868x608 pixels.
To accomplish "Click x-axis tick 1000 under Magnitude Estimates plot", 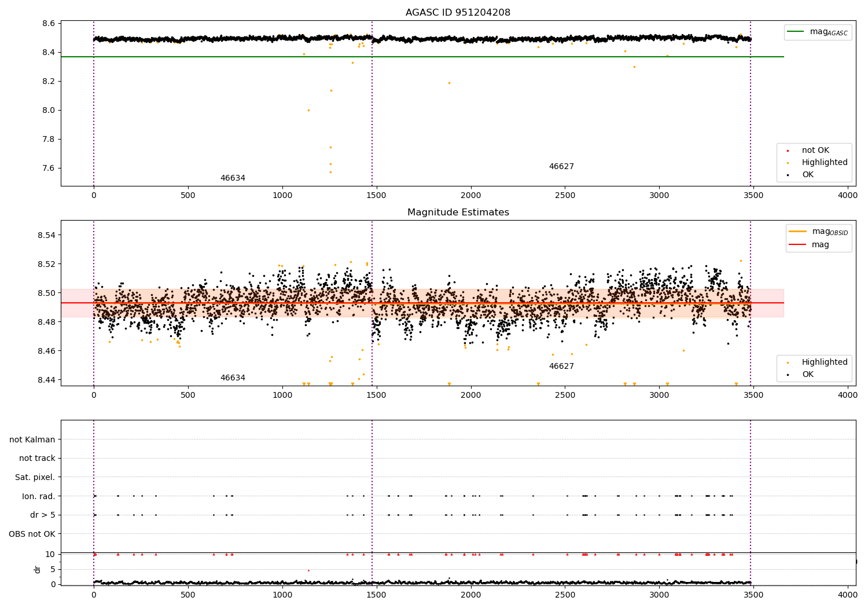I will (x=282, y=395).
